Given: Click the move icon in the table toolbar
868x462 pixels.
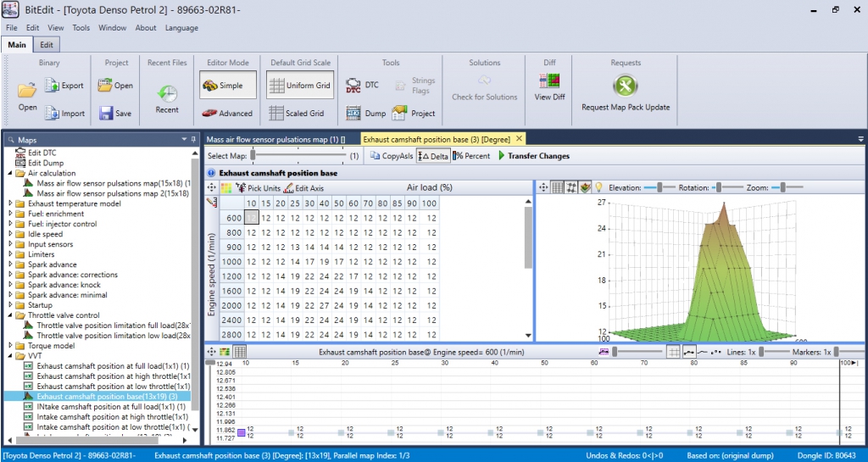Looking at the screenshot, I should pyautogui.click(x=211, y=188).
